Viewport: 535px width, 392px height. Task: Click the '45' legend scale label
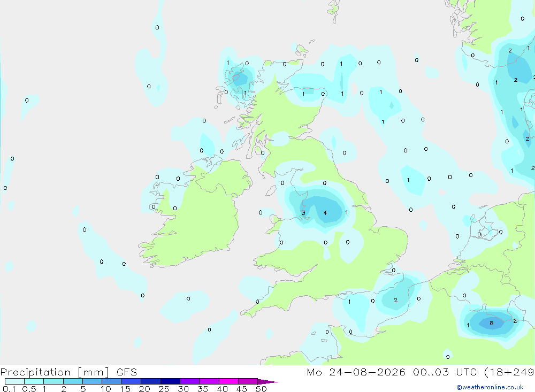point(242,389)
